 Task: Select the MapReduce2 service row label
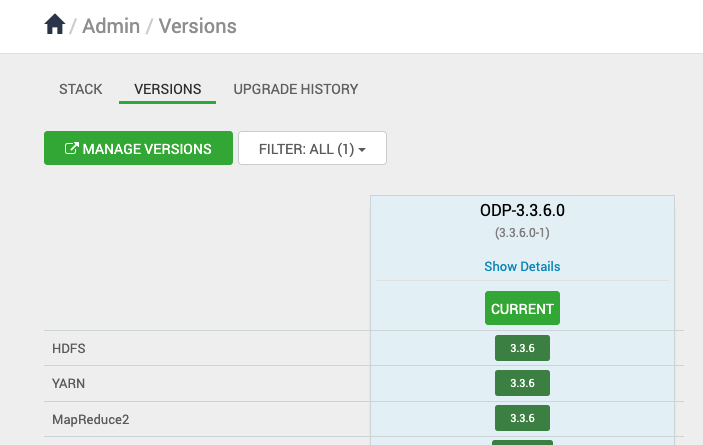click(x=91, y=419)
